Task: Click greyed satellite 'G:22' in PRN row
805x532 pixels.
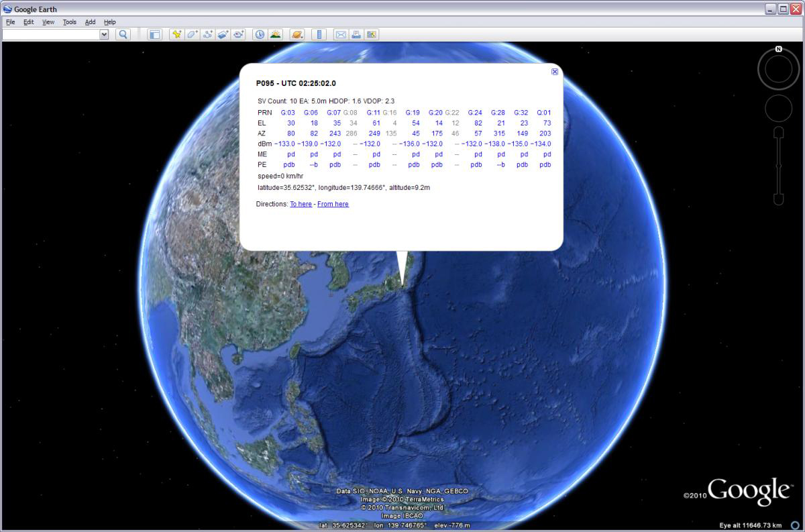Action: coord(452,113)
